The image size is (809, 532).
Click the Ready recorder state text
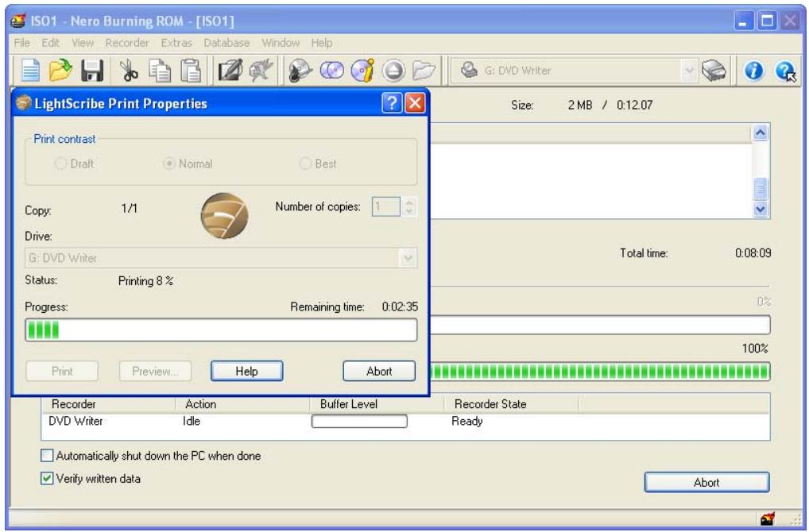click(467, 421)
